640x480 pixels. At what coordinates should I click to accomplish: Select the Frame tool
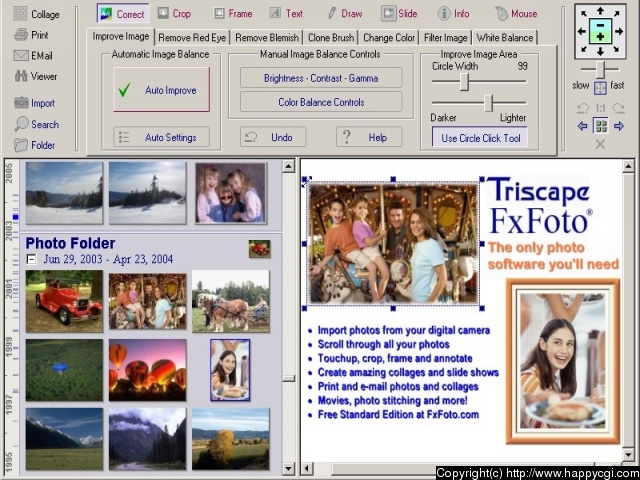(x=233, y=14)
